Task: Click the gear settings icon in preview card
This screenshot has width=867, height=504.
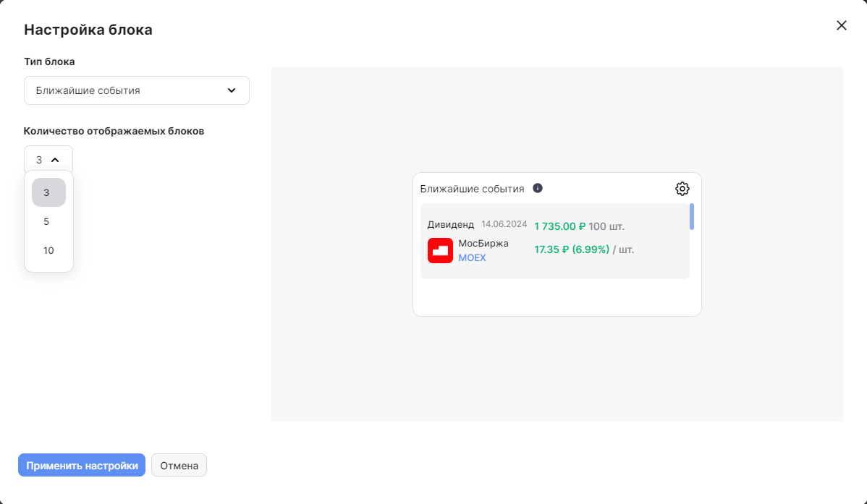Action: click(x=682, y=189)
